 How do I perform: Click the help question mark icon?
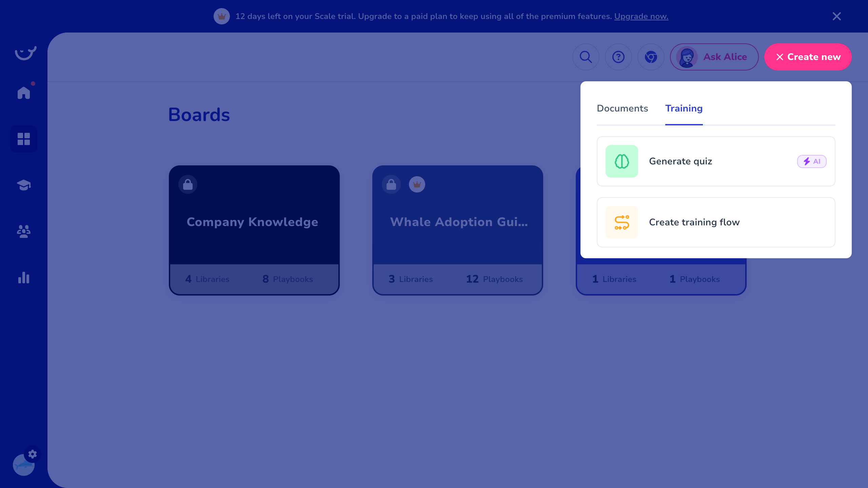click(618, 57)
